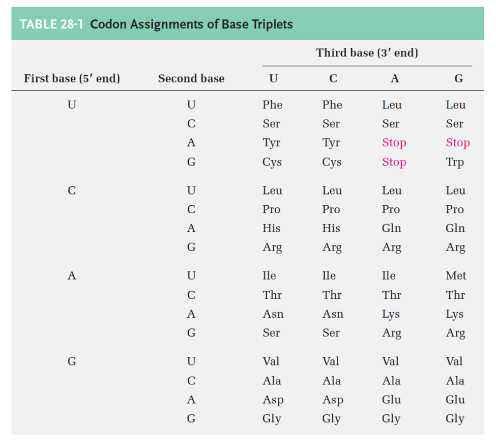Click the table title 'Codon Assignments of Base Triplets'

pos(191,24)
